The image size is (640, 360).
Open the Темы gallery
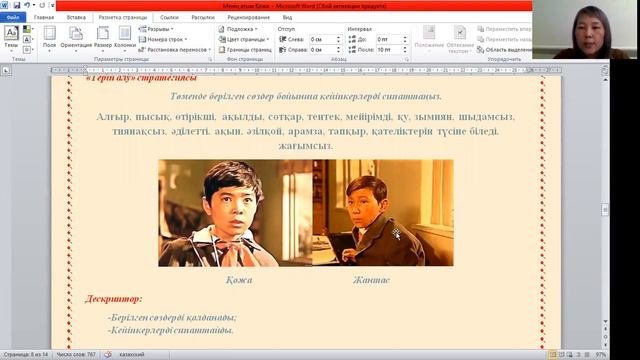point(11,38)
